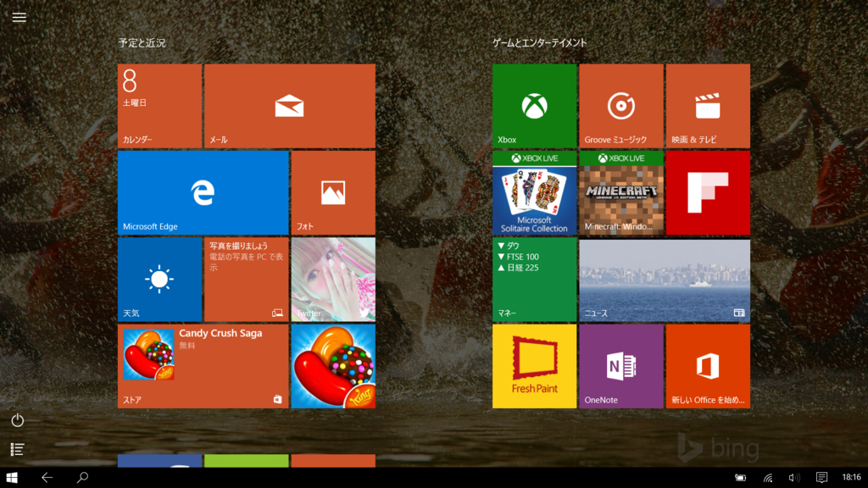Open the Photos tile
This screenshot has height=488, width=868.
point(333,192)
